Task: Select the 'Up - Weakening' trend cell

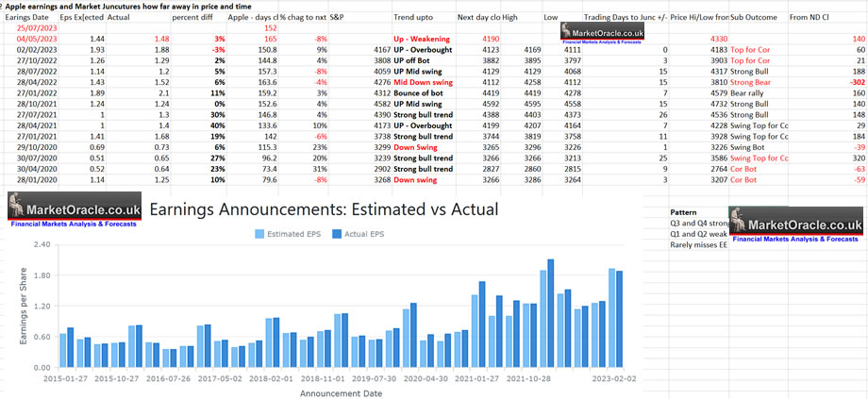Action: pos(424,40)
